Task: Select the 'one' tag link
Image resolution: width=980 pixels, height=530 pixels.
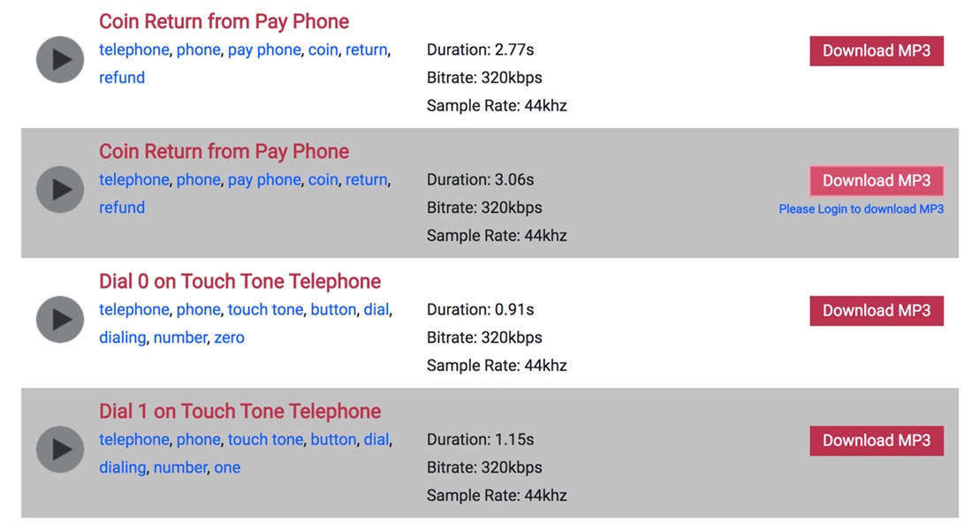Action: tap(227, 467)
